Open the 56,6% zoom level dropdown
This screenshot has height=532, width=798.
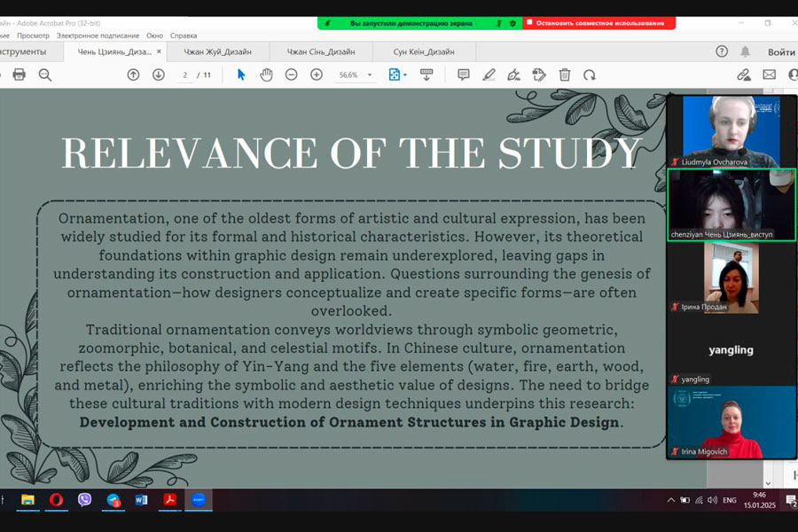pos(370,75)
